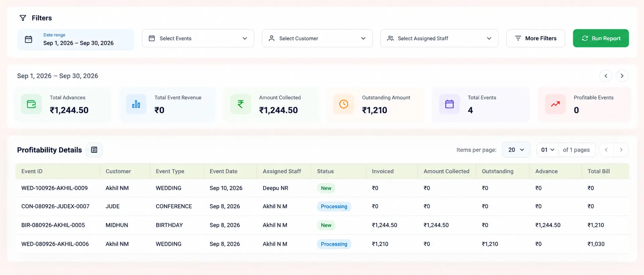Edit date range Sep 1 – Sep 30, 2026
Image resolution: width=644 pixels, height=275 pixels.
[76, 40]
